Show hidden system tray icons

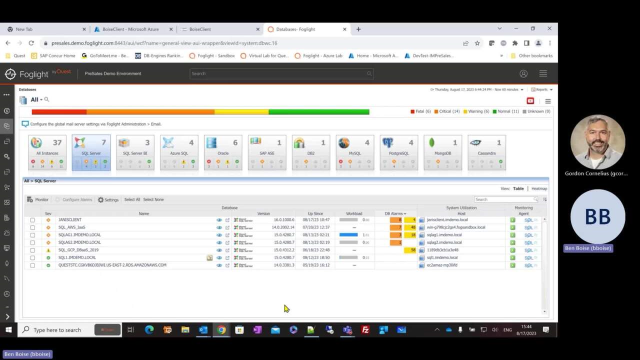point(437,330)
